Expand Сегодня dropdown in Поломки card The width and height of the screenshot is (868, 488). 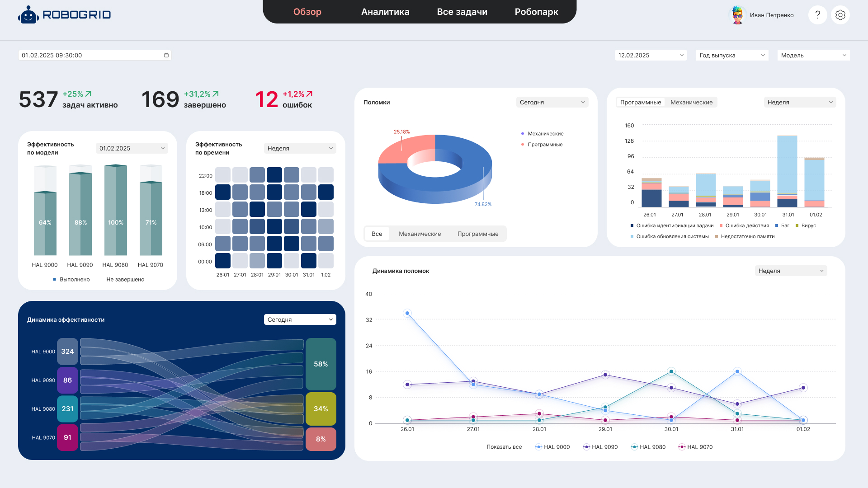[552, 102]
